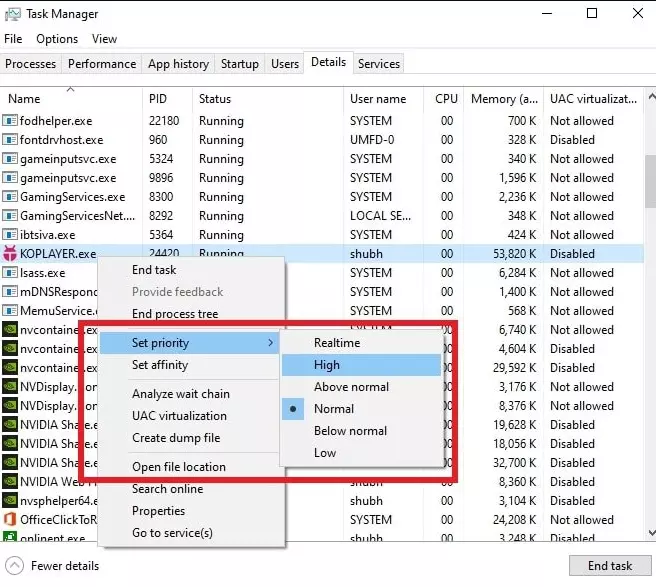This screenshot has height=587, width=656.
Task: Click the fodhelper.exe process icon
Action: [x=10, y=120]
